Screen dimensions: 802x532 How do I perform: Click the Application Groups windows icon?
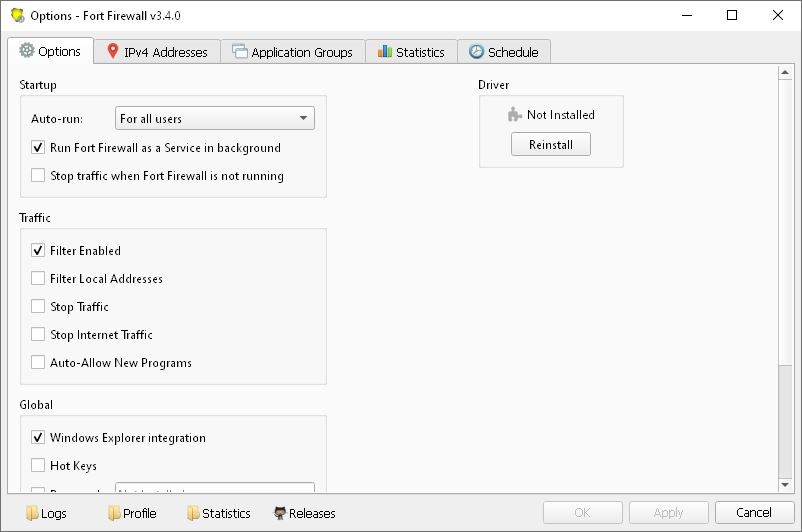coord(240,52)
